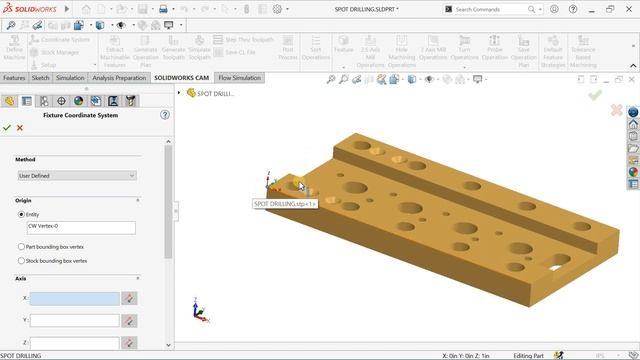Screen dimensions: 640x360
Task: Open Design Library house icon in task pane
Action: [x=633, y=124]
